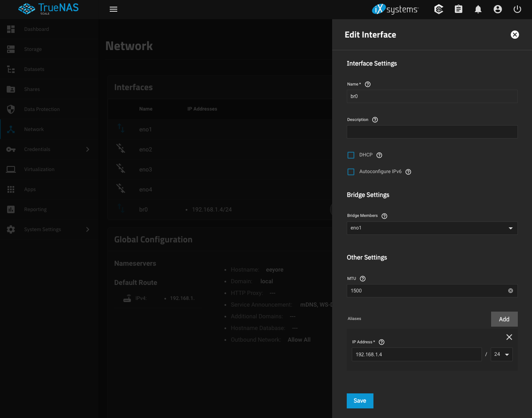Click the MTU input field
Viewport: 532px width, 418px height.
tap(432, 291)
